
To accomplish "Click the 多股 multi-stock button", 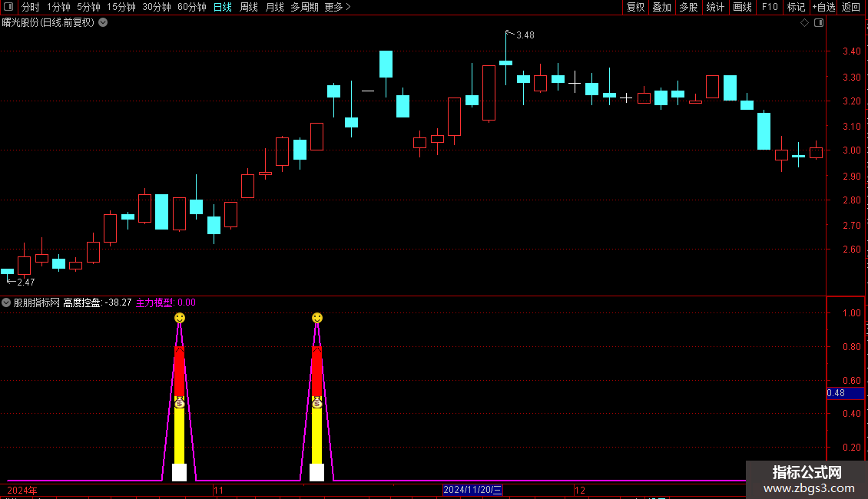I will click(688, 7).
